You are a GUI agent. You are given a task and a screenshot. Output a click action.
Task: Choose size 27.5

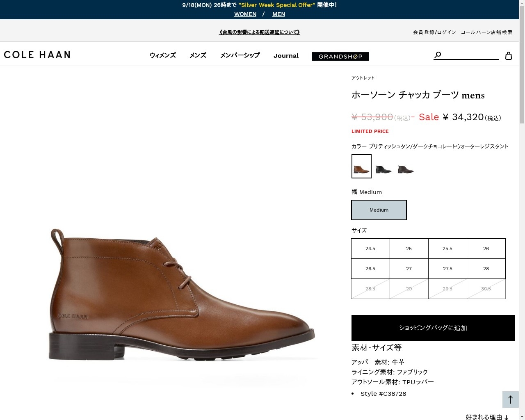(447, 269)
